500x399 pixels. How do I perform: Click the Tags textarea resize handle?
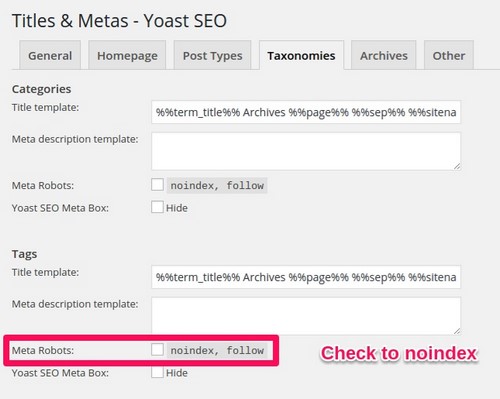pyautogui.click(x=457, y=331)
